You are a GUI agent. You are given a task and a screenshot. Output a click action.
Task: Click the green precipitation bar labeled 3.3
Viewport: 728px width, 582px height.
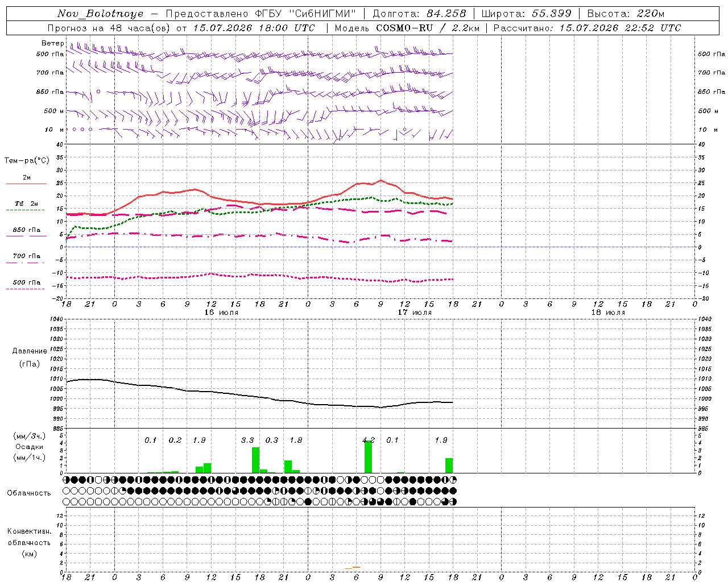pyautogui.click(x=255, y=460)
